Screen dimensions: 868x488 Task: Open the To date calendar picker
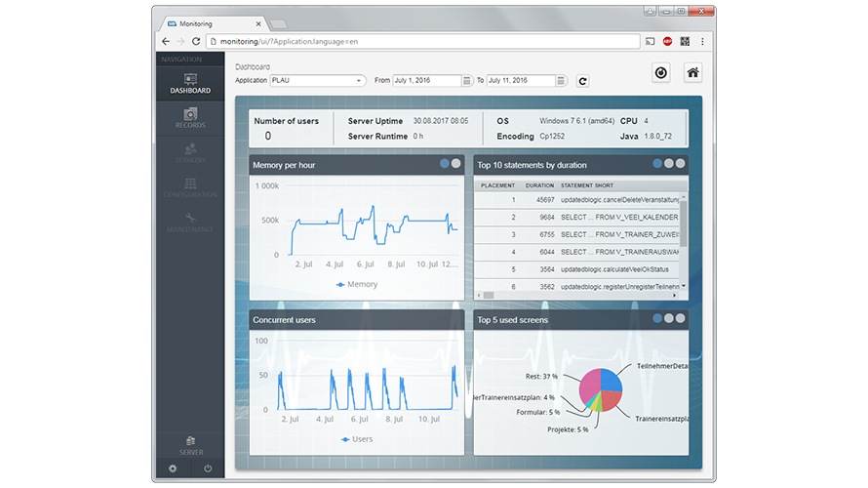pyautogui.click(x=560, y=81)
